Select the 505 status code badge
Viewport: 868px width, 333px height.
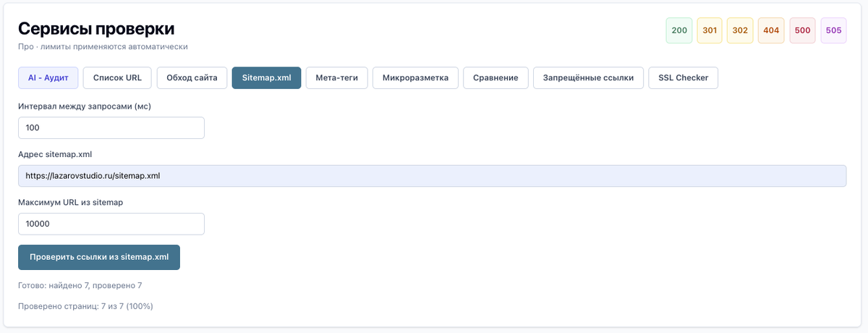pos(833,30)
